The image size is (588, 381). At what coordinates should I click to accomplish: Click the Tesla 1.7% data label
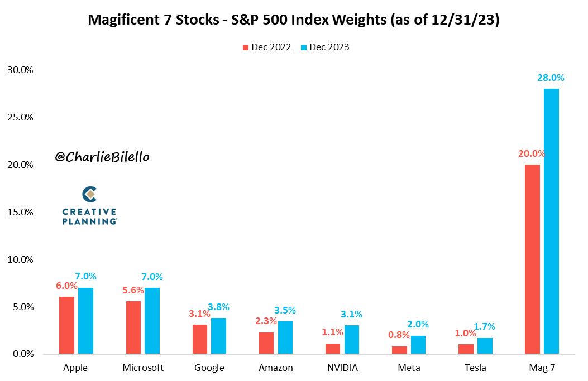tap(484, 327)
